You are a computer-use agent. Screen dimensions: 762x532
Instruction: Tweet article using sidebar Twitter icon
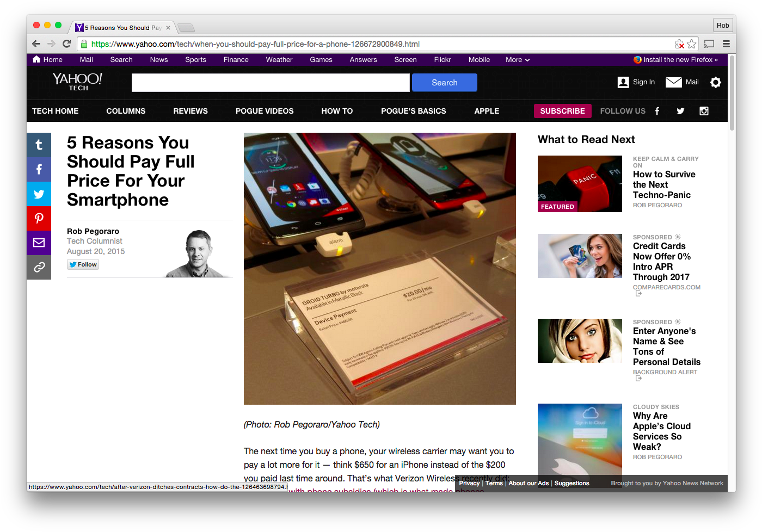click(39, 194)
